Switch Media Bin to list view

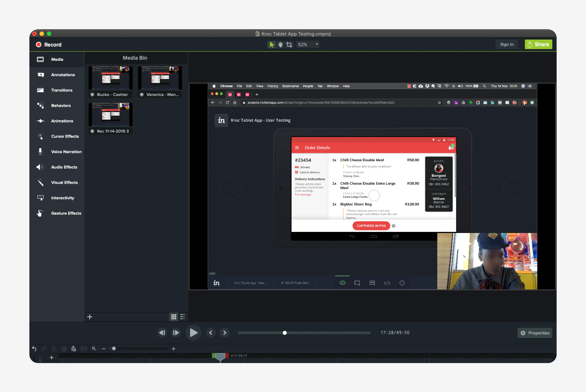183,317
